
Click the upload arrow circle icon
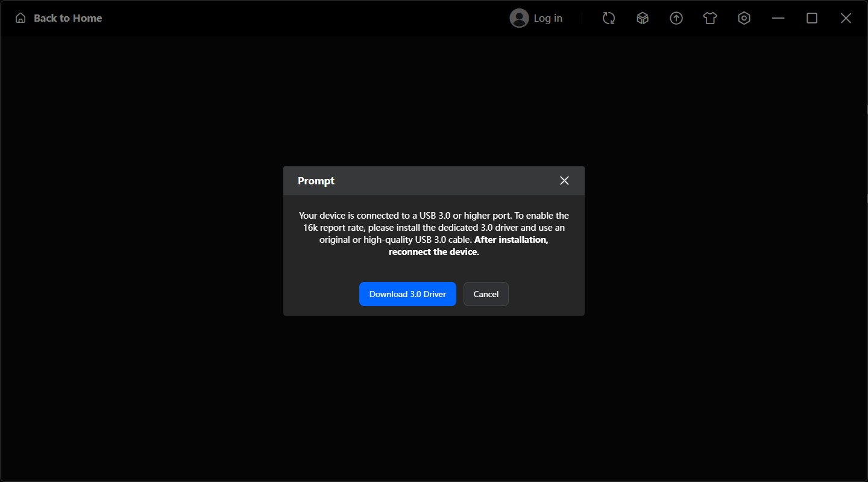pyautogui.click(x=676, y=18)
